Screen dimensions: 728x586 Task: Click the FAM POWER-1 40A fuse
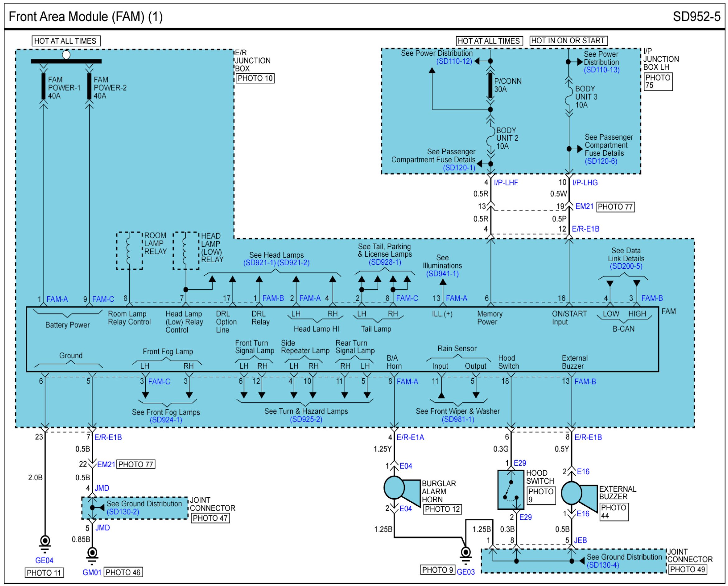(x=44, y=86)
